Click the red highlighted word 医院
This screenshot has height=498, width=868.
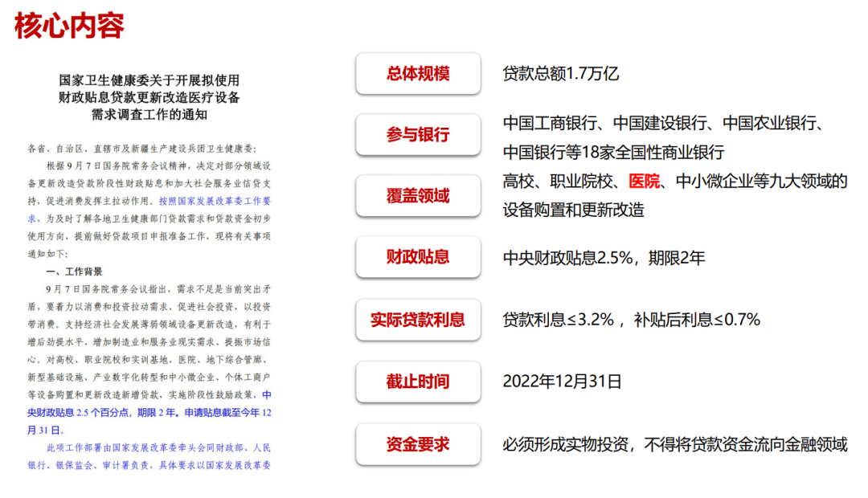642,182
